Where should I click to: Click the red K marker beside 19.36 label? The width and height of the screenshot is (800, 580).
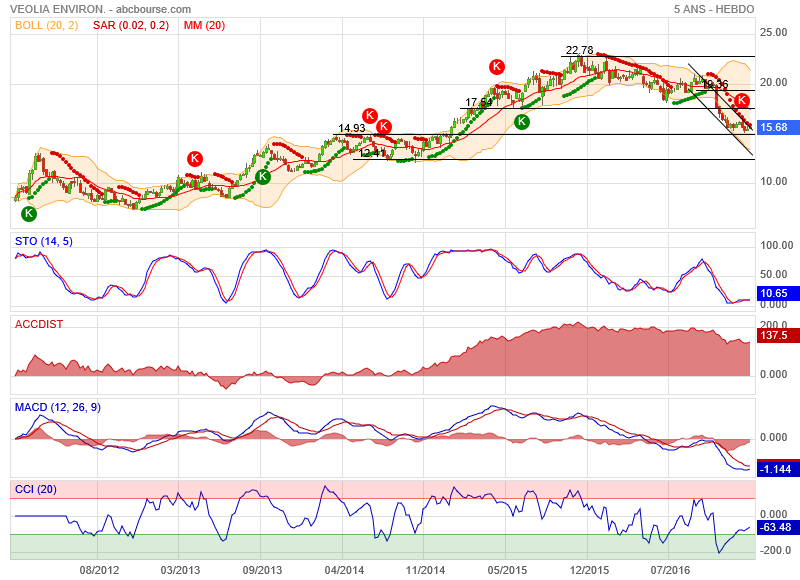(741, 100)
